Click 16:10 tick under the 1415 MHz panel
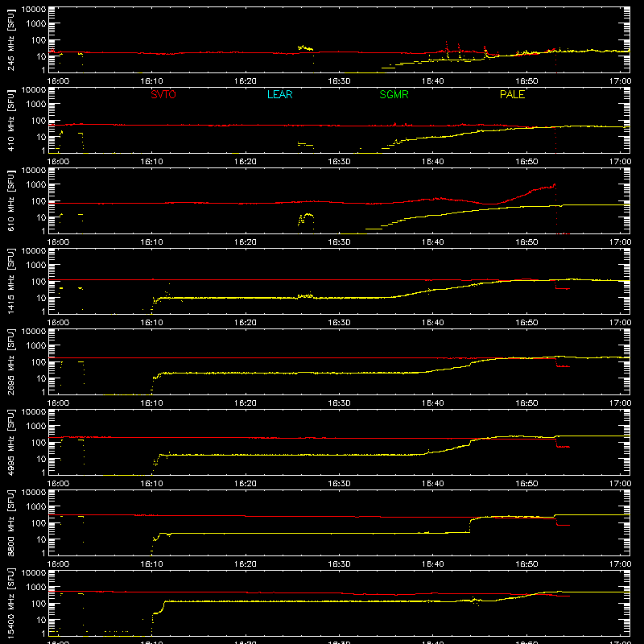 click(151, 323)
